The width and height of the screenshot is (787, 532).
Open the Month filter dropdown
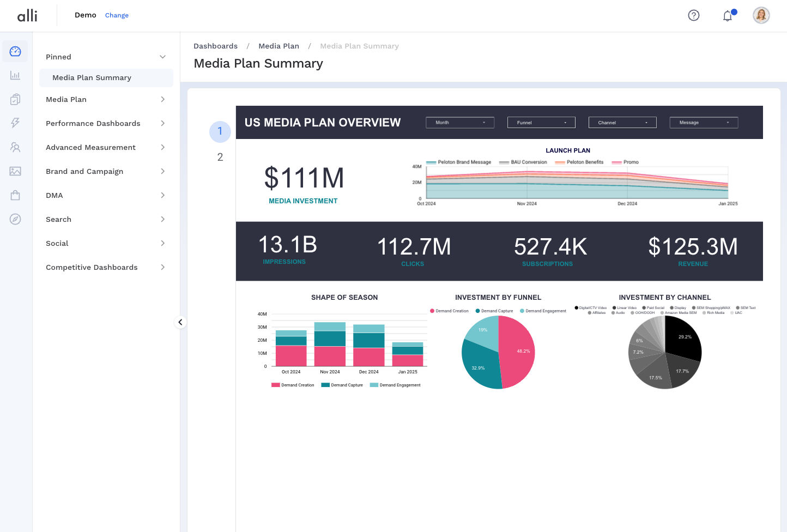coord(460,123)
